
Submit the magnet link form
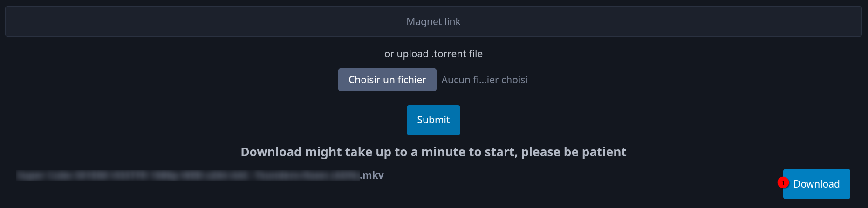(x=433, y=120)
